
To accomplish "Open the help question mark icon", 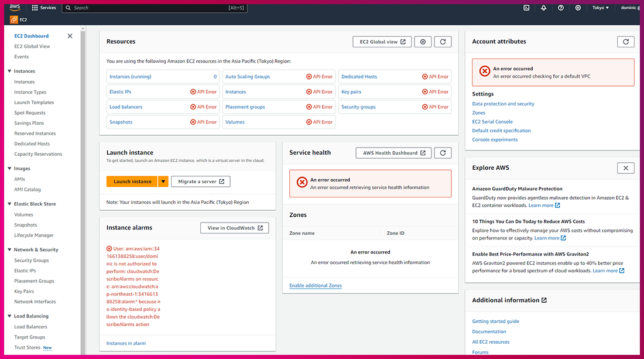I will click(x=561, y=8).
